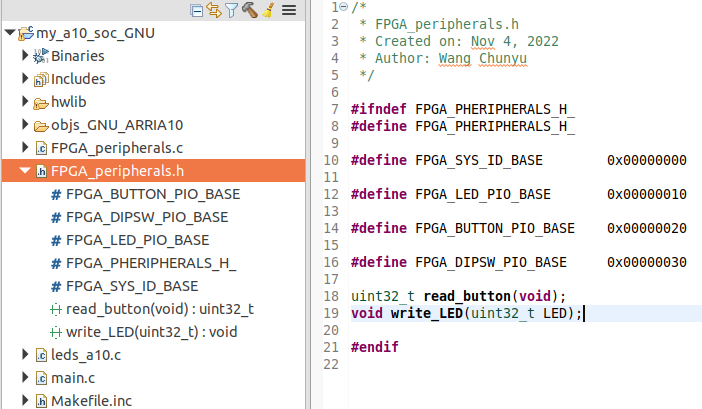Click macro icon beside FPGA_LED_PIO_BASE
702x409 pixels.
pos(56,241)
